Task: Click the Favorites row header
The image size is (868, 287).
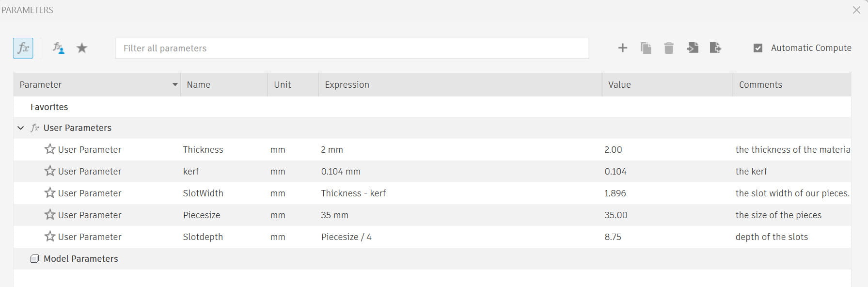Action: [x=49, y=107]
